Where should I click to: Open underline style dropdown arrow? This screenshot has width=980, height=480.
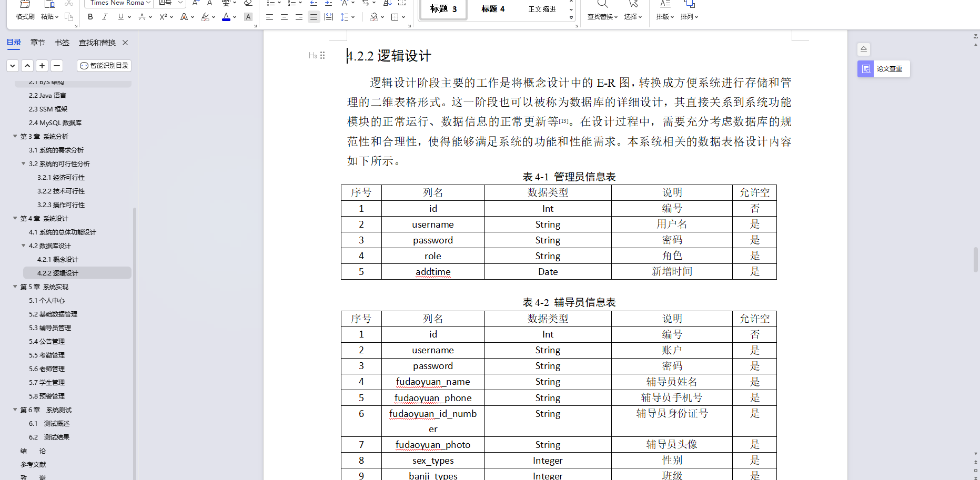tap(129, 17)
